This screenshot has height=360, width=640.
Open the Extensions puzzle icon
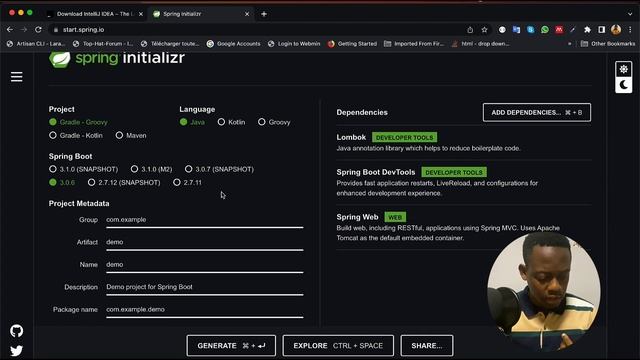click(x=587, y=29)
